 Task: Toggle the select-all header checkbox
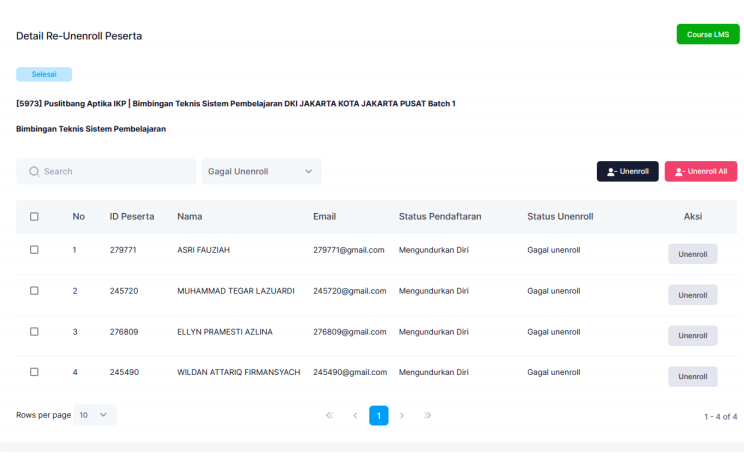click(x=34, y=216)
